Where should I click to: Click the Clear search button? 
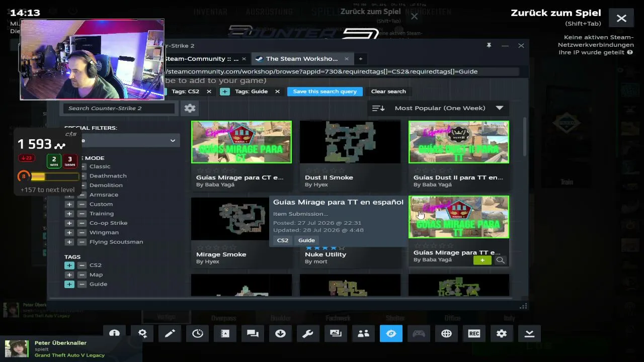pos(388,92)
